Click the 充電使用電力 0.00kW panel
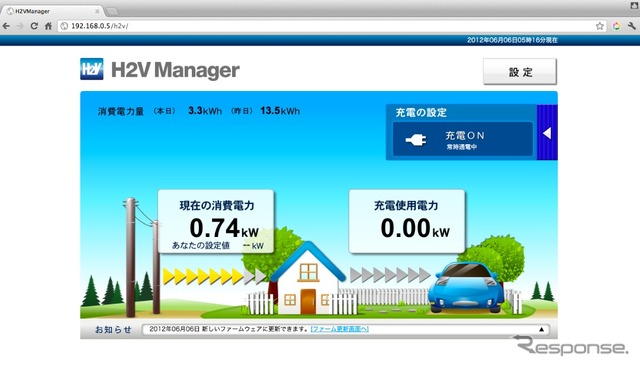 [407, 221]
